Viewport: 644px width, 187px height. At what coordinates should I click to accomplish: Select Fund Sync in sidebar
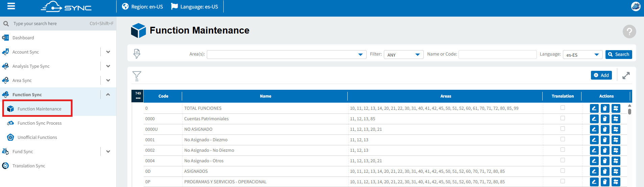click(23, 151)
